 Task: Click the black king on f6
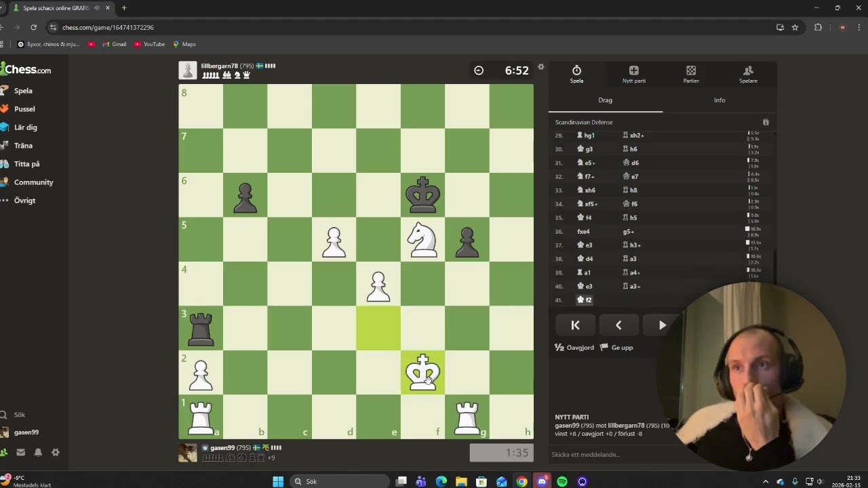coord(422,195)
